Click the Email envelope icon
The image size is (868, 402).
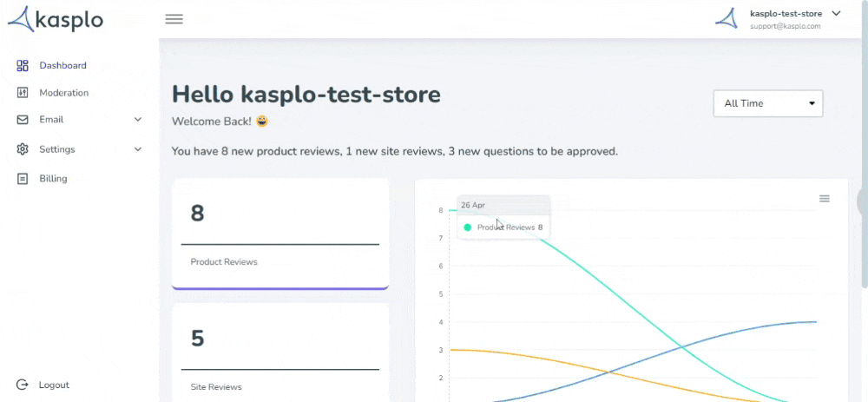pos(23,120)
